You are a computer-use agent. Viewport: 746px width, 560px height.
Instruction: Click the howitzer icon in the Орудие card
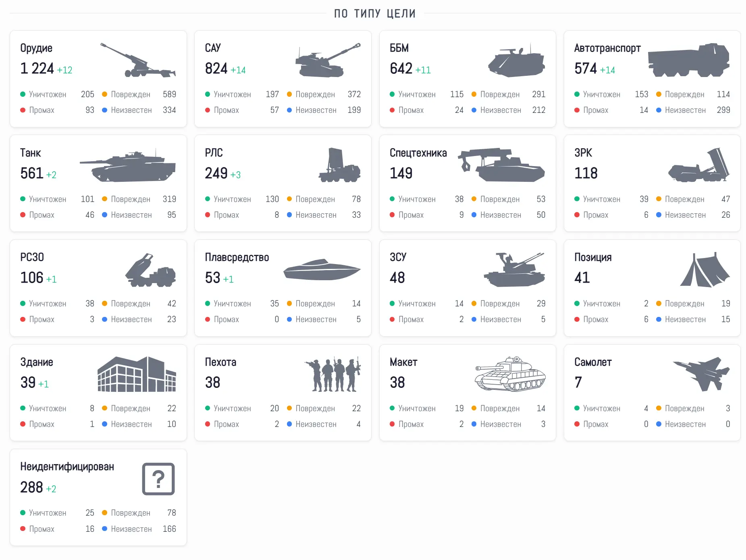pyautogui.click(x=138, y=60)
